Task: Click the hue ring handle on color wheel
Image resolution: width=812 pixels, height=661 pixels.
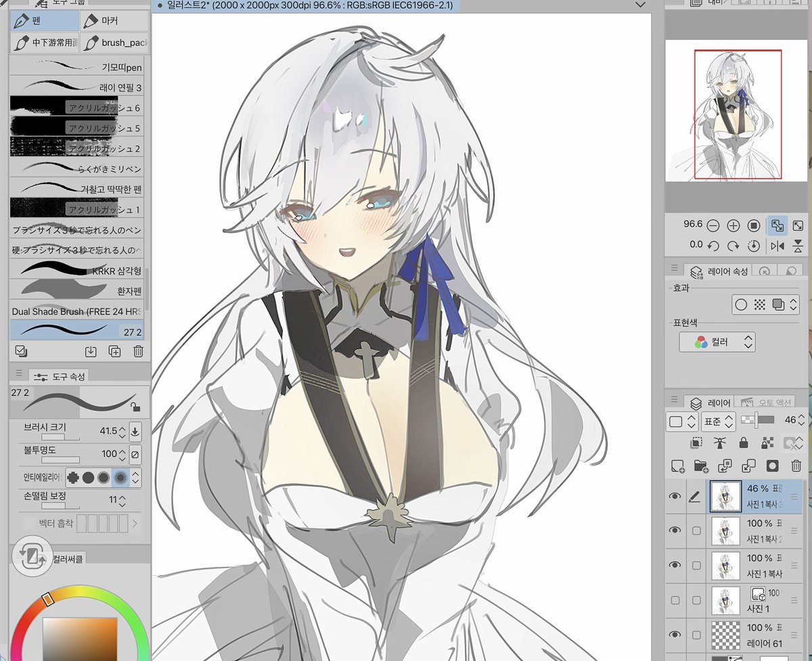Action: pyautogui.click(x=47, y=599)
